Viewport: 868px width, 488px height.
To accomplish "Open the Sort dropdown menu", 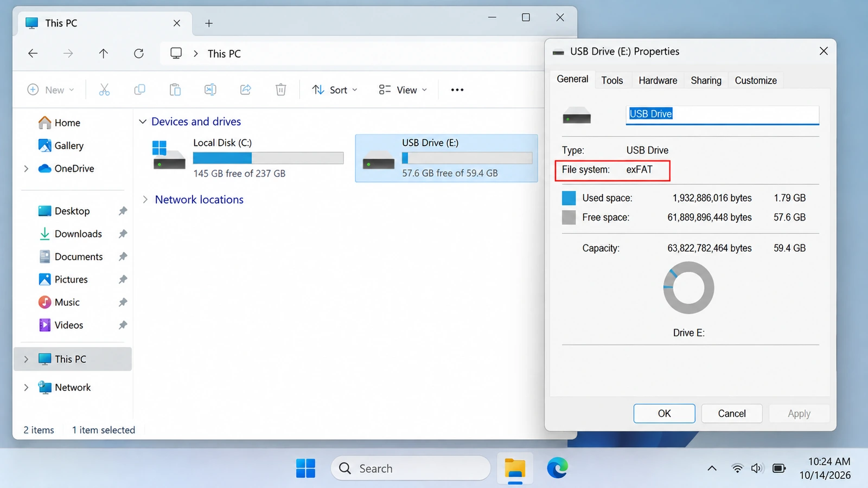I will click(335, 89).
